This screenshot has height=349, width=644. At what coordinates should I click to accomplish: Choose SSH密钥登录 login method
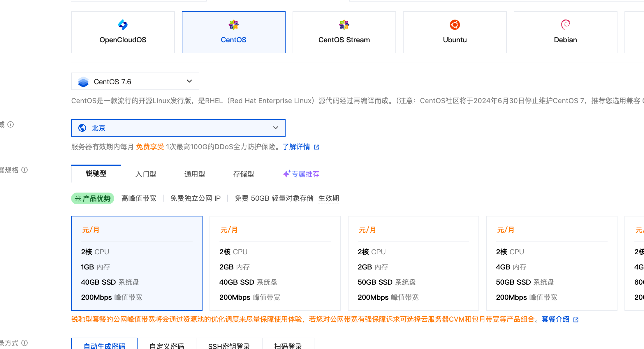point(229,344)
